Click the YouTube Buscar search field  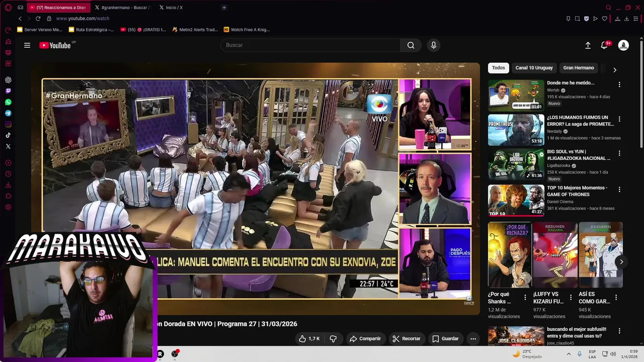pyautogui.click(x=310, y=45)
